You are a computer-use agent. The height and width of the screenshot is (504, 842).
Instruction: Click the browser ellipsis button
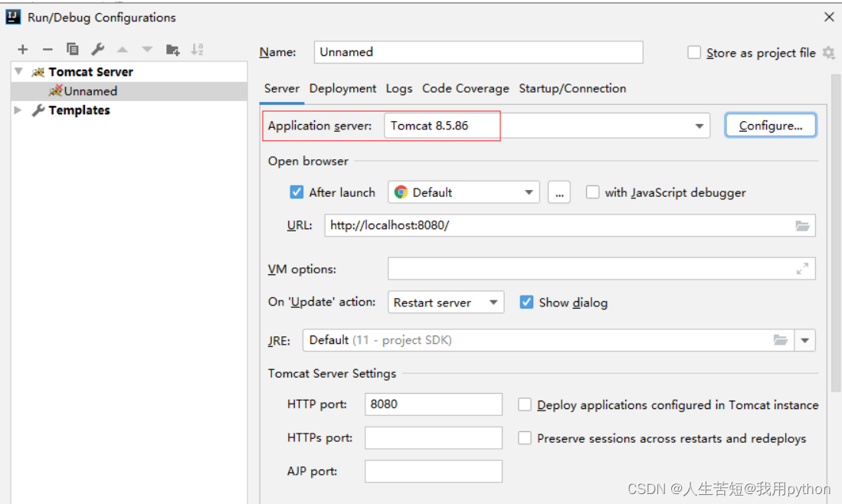click(x=559, y=192)
